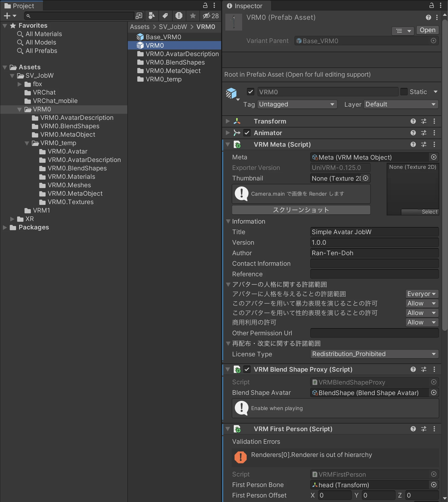Open License Type dropdown Redistribution_Prohibited

click(374, 354)
